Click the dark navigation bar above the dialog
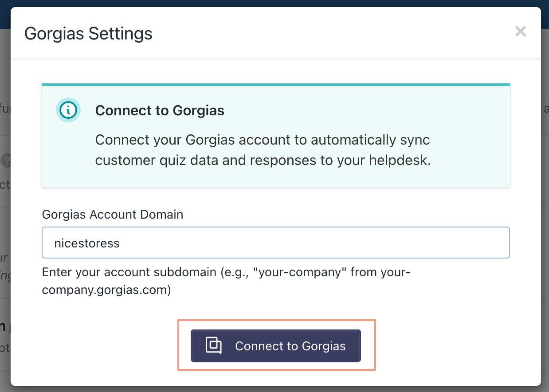Image resolution: width=549 pixels, height=392 pixels. click(275, 3)
